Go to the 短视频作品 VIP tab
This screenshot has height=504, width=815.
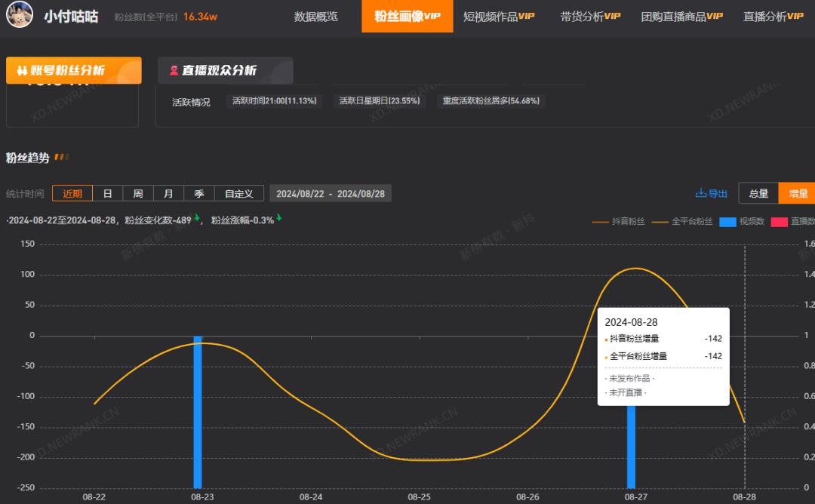pyautogui.click(x=499, y=17)
